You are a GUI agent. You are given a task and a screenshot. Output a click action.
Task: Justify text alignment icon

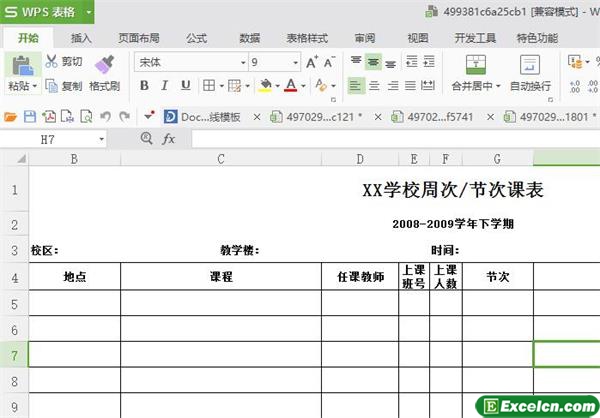click(x=410, y=85)
